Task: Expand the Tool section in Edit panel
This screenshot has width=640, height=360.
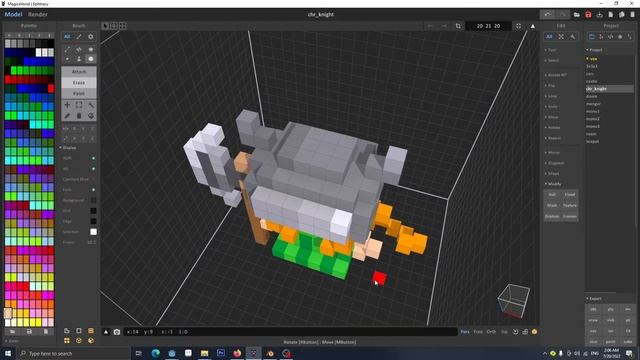Action: pyautogui.click(x=550, y=50)
